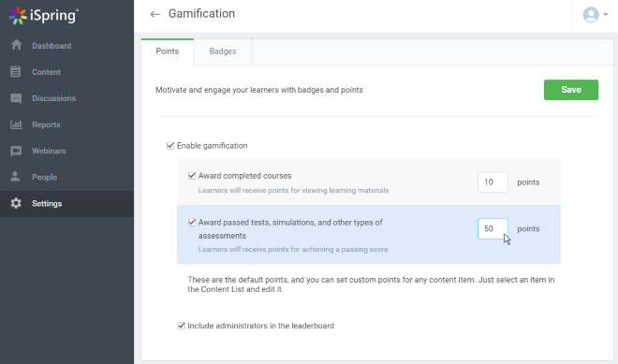Switch to the Points tab
Image resolution: width=618 pixels, height=364 pixels.
click(x=167, y=51)
